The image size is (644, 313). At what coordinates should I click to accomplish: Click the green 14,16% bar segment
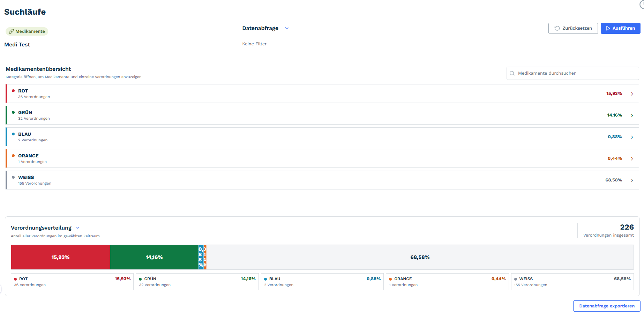(x=154, y=257)
